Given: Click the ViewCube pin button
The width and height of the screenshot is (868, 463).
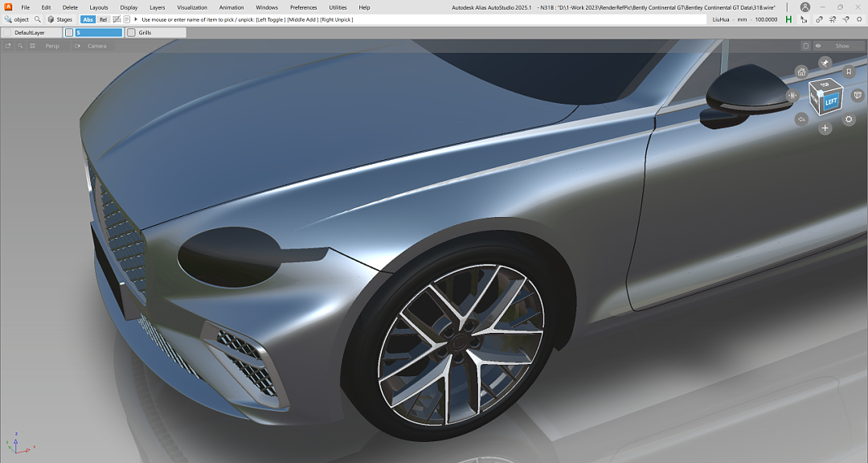Looking at the screenshot, I should coord(825,63).
